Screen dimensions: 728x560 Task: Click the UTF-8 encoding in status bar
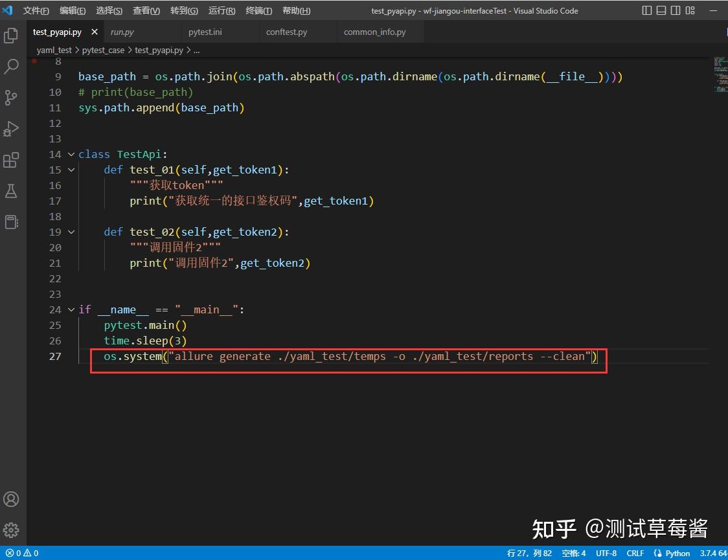pyautogui.click(x=606, y=553)
